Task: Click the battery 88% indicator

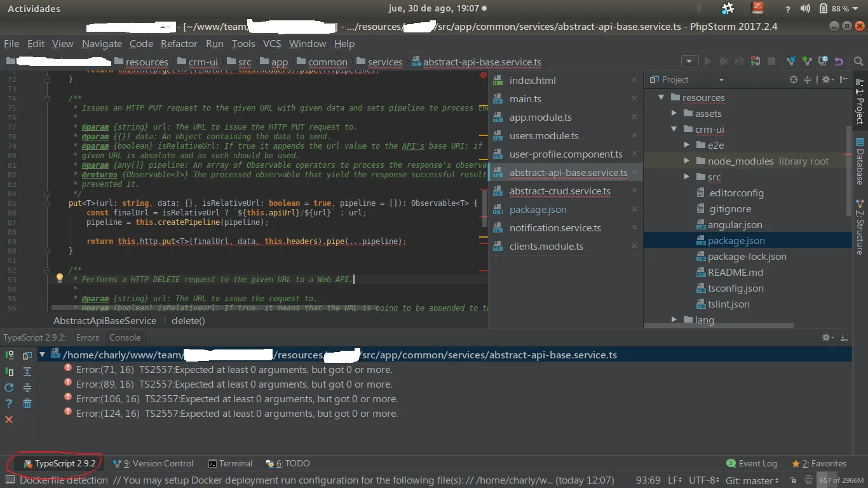Action: [834, 9]
